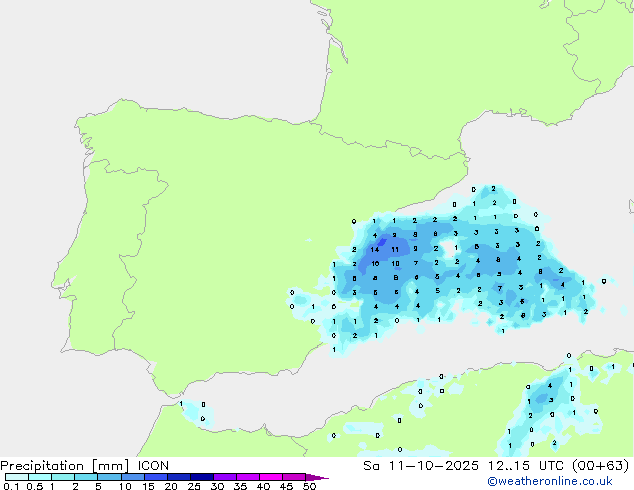This screenshot has width=634, height=490.
Task: Select the 2–5 mm legend color box
Action: coord(86,477)
